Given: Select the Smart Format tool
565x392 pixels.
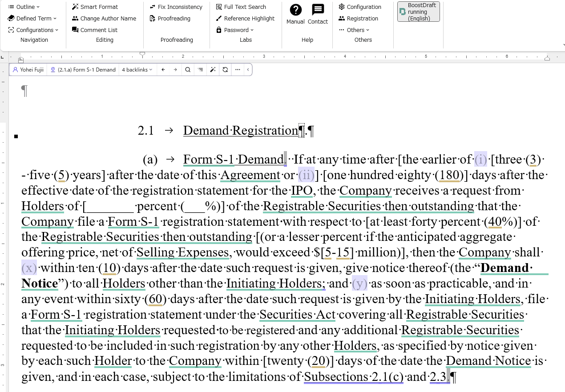Looking at the screenshot, I should tap(95, 7).
